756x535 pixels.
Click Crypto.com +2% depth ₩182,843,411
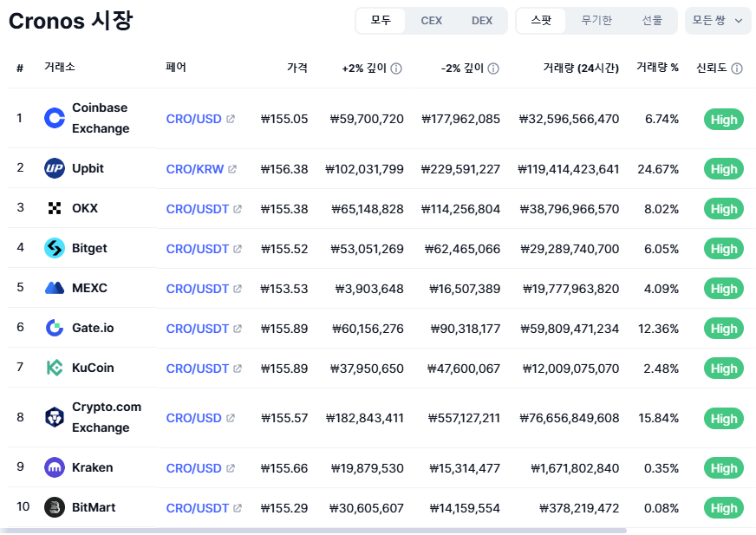coord(365,418)
